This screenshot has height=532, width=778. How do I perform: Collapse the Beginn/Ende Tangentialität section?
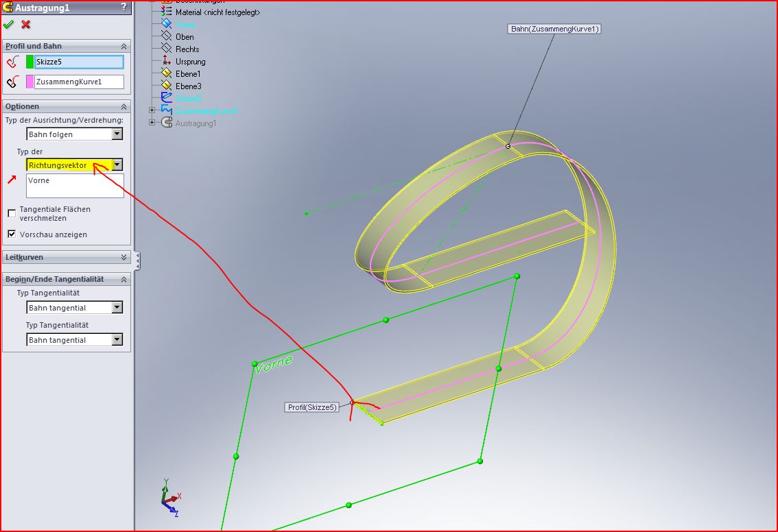tap(123, 280)
